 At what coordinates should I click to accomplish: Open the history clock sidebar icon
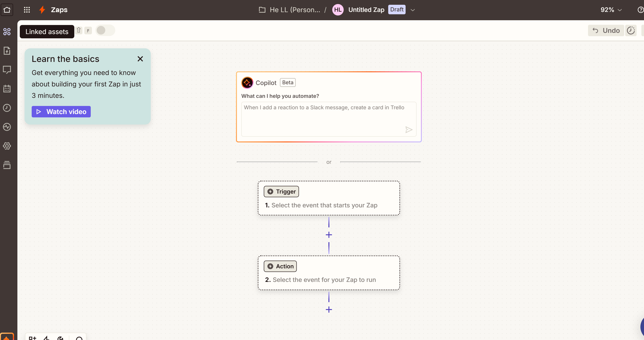pos(7,108)
